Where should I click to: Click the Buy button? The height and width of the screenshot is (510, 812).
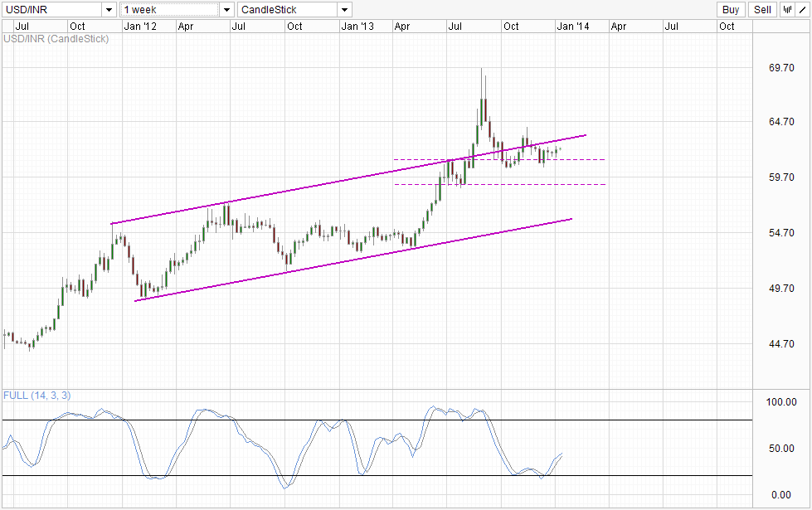[731, 9]
